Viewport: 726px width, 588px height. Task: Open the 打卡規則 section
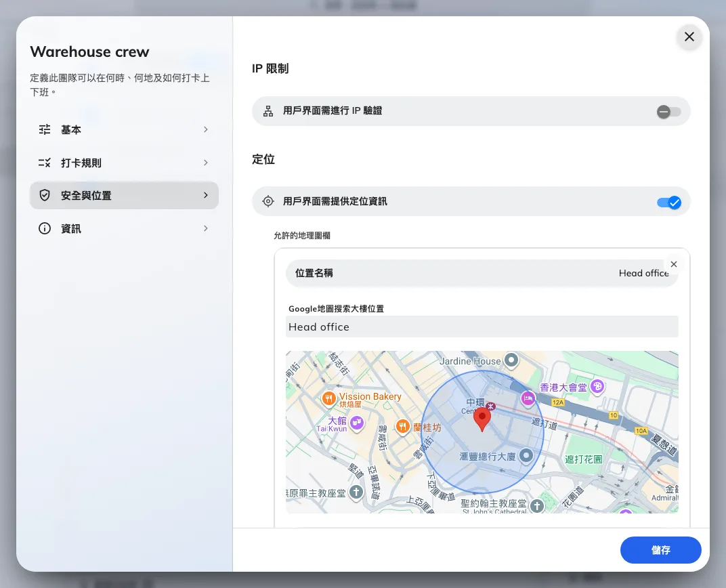(124, 163)
